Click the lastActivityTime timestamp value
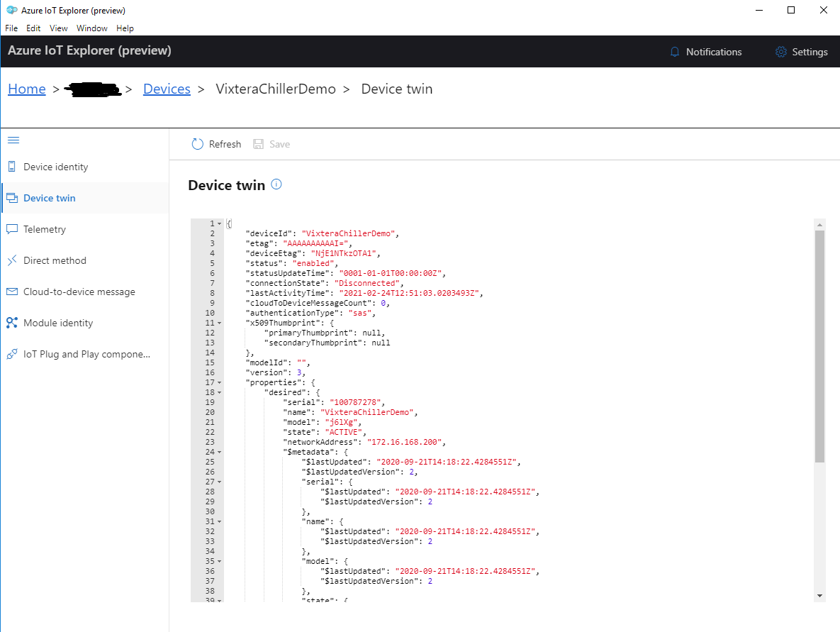Viewport: 840px width, 632px height. pyautogui.click(x=409, y=293)
